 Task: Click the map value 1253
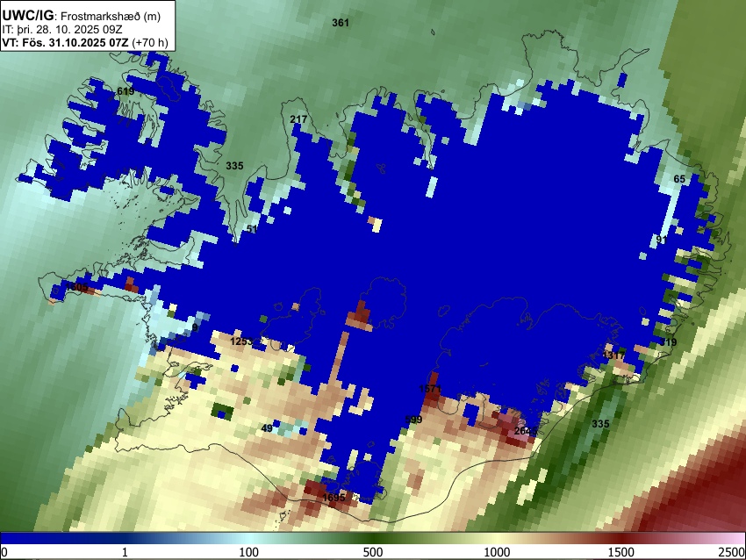point(241,341)
